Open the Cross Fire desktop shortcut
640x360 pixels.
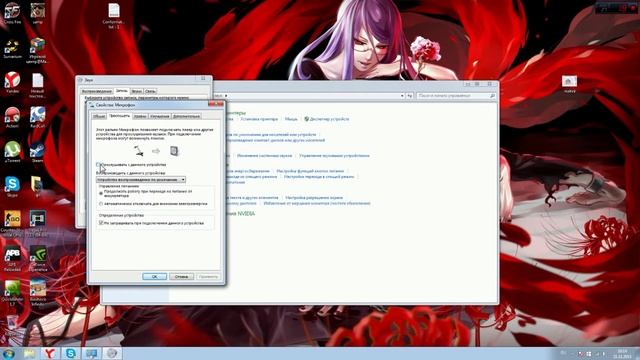pos(12,12)
